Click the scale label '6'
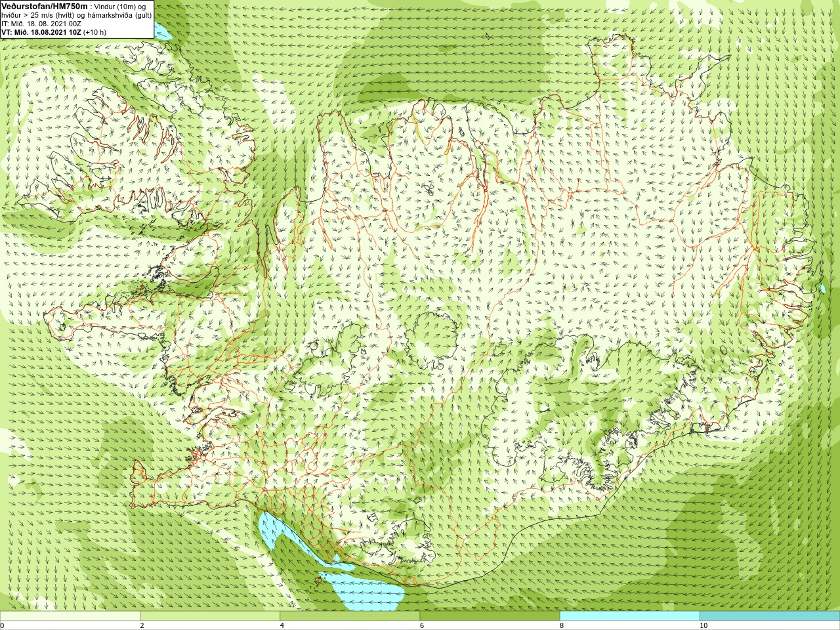This screenshot has height=630, width=840. point(422,625)
